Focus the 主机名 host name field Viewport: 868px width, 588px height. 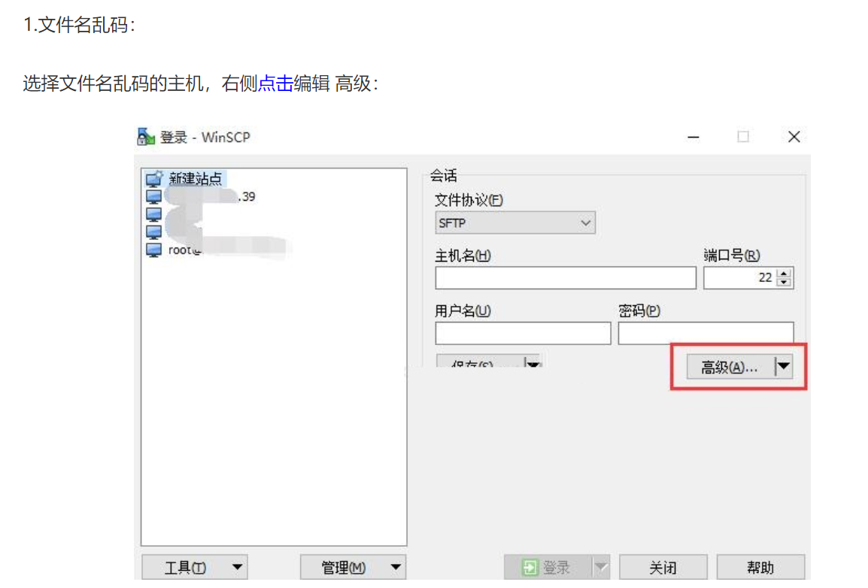(565, 277)
